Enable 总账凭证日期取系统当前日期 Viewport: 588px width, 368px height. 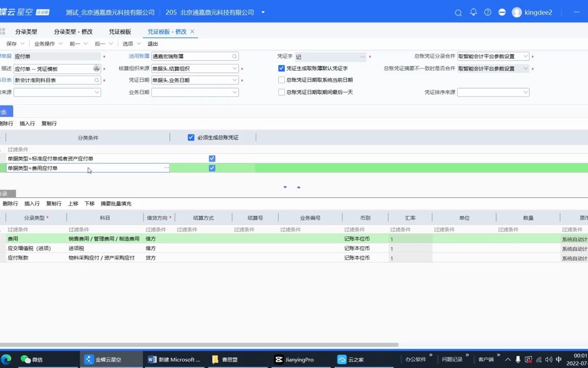tap(282, 80)
